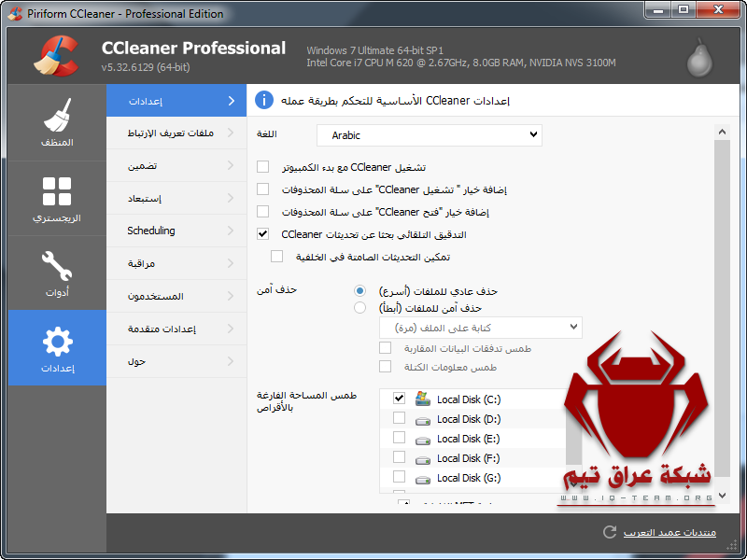Click the Local Disk (G:) drive icon

(423, 480)
